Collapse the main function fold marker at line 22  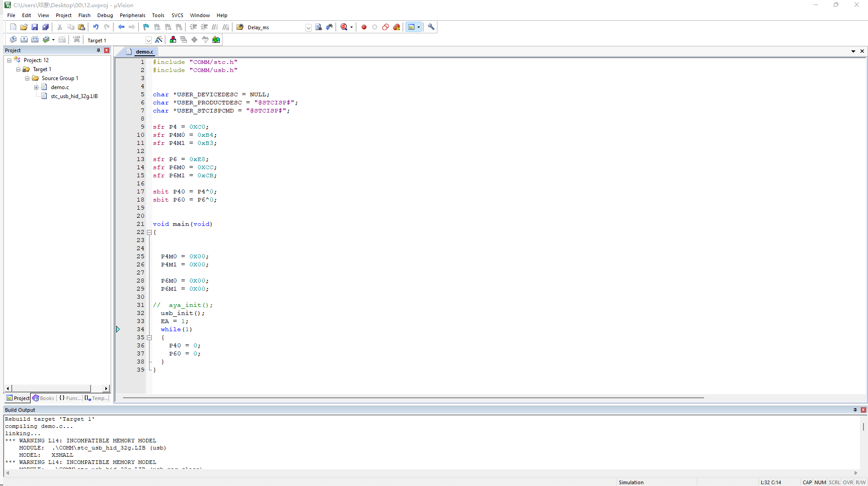click(150, 233)
